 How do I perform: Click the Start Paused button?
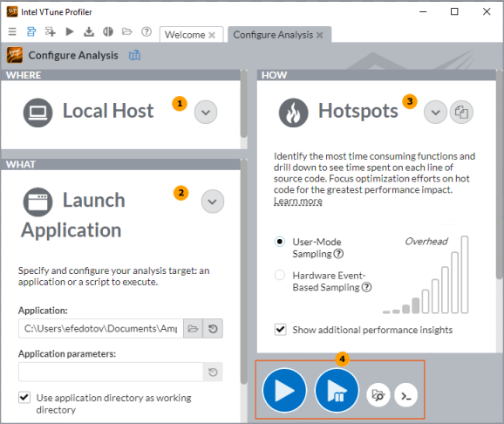[337, 390]
